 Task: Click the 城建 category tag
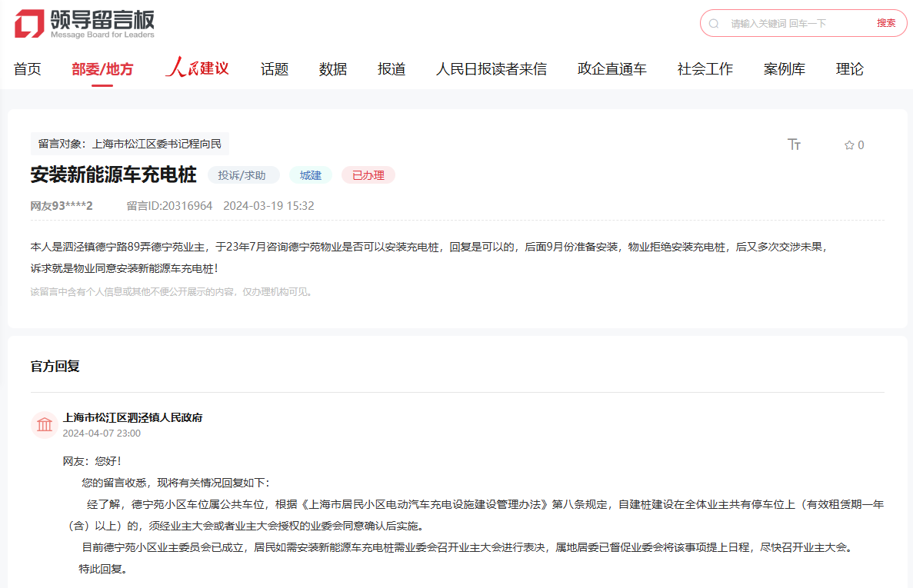pos(310,174)
